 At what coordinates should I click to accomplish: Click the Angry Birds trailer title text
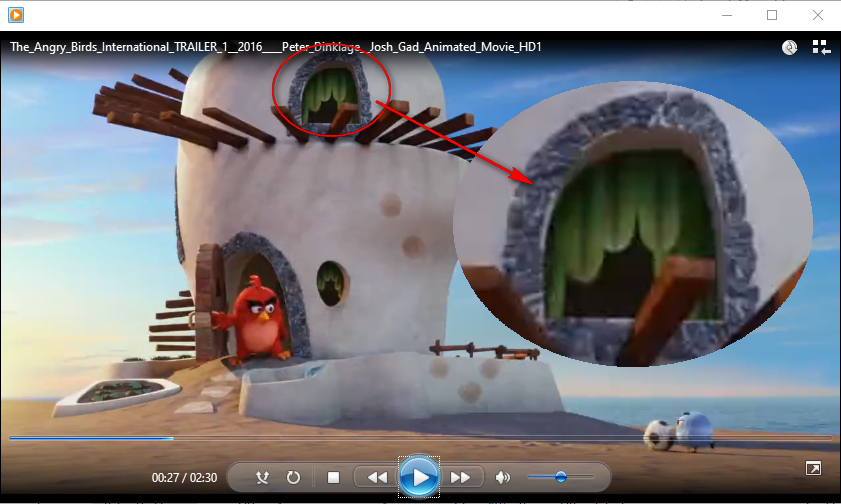276,47
